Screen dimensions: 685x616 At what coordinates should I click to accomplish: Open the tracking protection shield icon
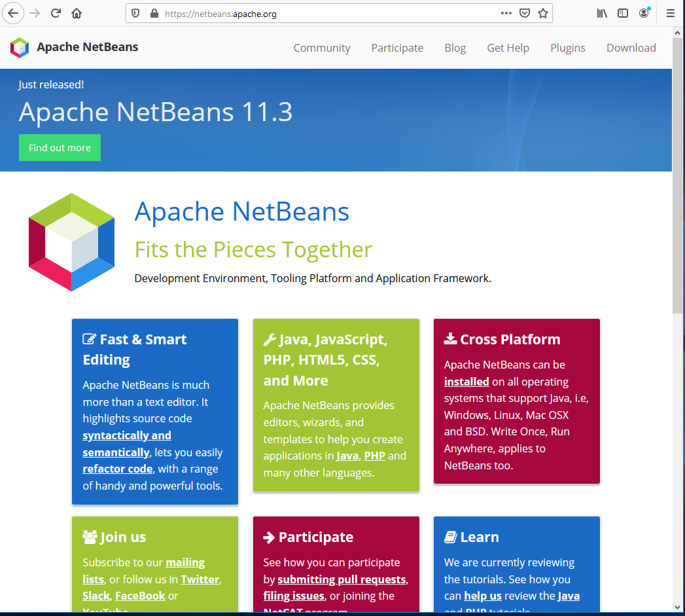pyautogui.click(x=135, y=14)
